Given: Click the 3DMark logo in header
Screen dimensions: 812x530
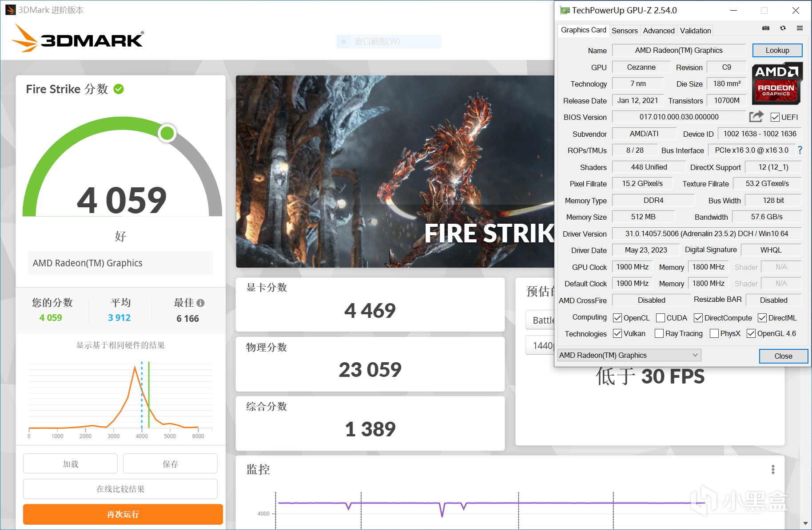Looking at the screenshot, I should pyautogui.click(x=78, y=38).
